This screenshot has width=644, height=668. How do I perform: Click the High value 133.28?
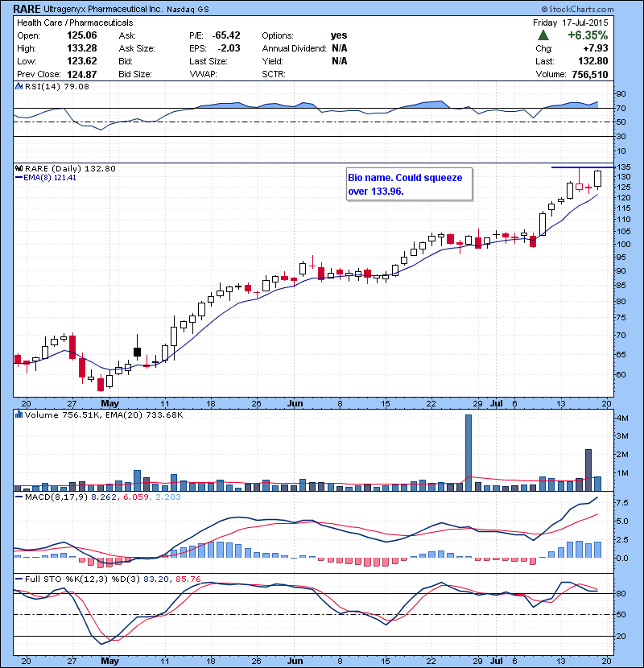pyautogui.click(x=82, y=48)
